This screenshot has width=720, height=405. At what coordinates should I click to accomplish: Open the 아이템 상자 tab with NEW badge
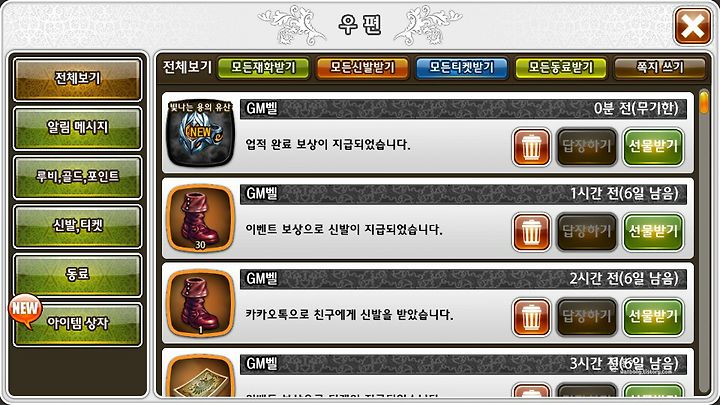[78, 325]
